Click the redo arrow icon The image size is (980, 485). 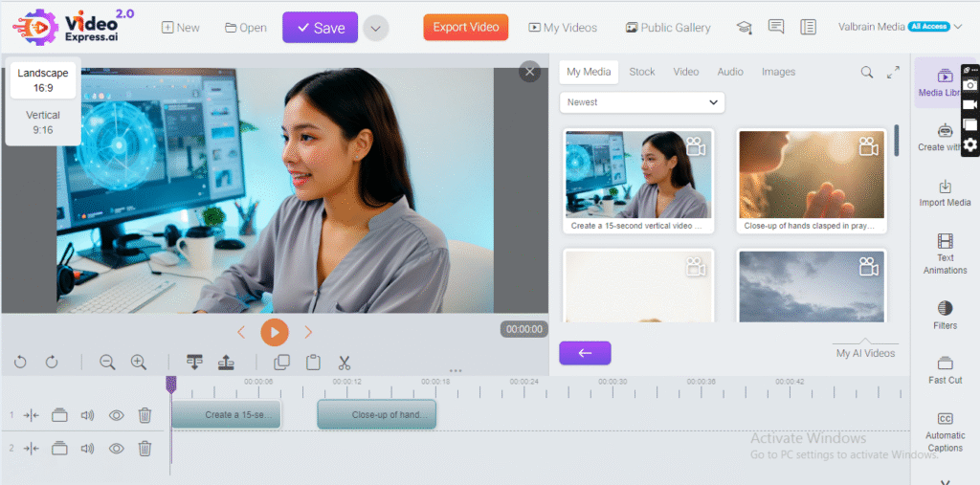[x=52, y=362]
